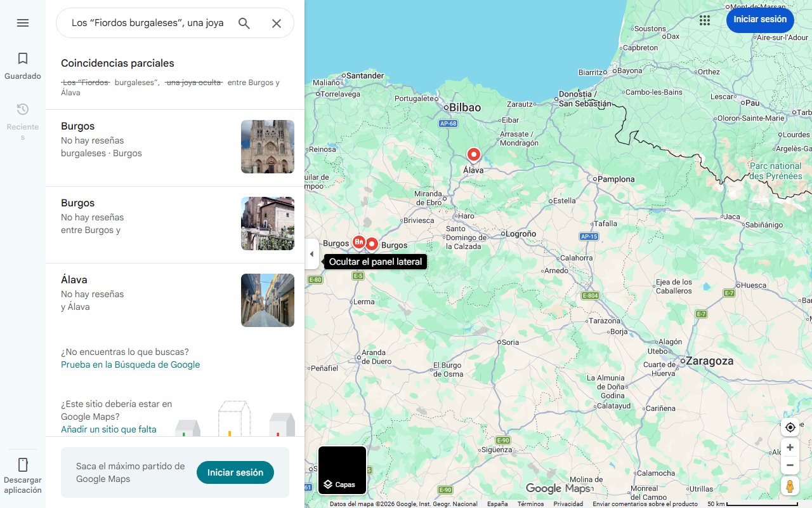Open the Capas map layers switcher
Image resolution: width=812 pixels, height=508 pixels.
click(x=342, y=470)
